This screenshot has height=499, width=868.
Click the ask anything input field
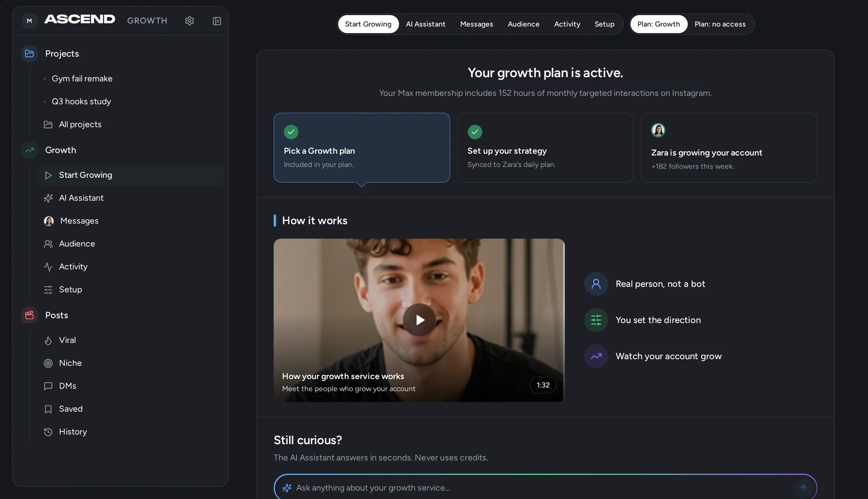pos(545,488)
